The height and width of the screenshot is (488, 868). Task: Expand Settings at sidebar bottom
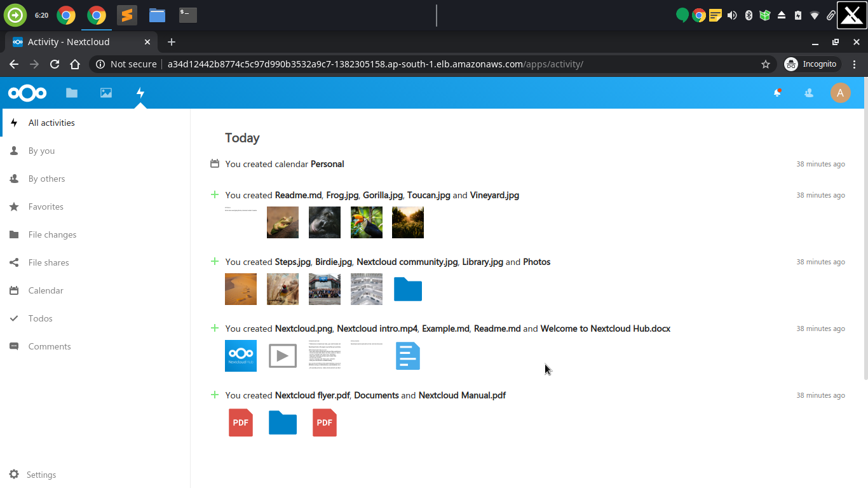point(95,475)
